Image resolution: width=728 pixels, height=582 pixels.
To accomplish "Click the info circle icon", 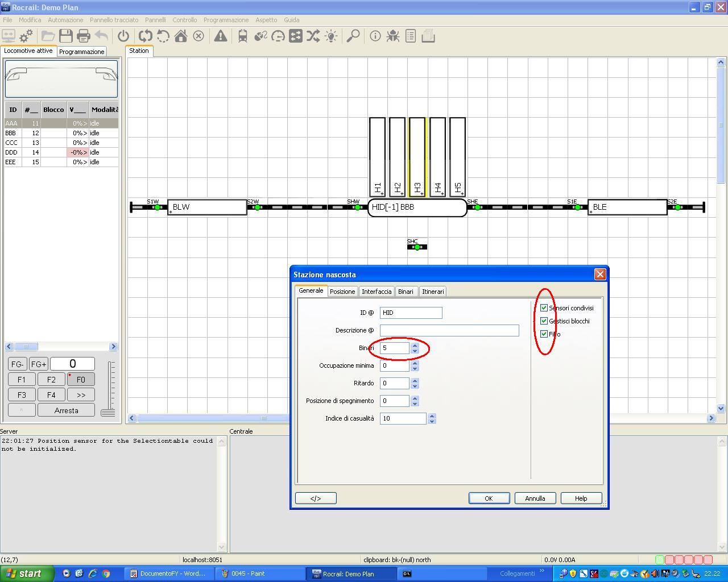I will pyautogui.click(x=375, y=36).
